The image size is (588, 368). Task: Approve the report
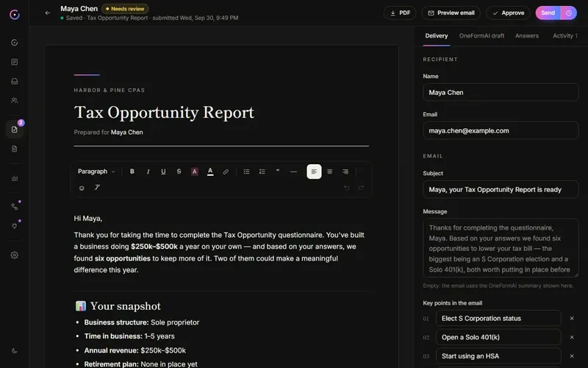coord(508,13)
